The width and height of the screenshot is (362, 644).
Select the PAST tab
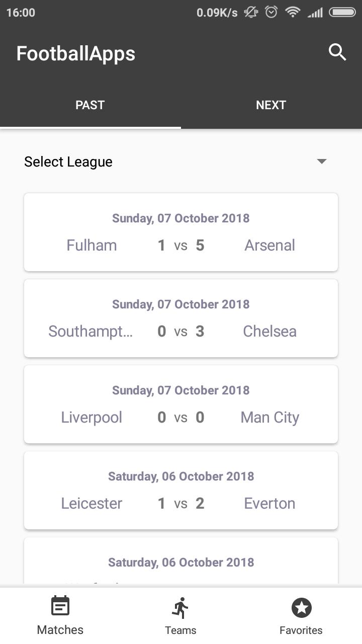tap(90, 105)
